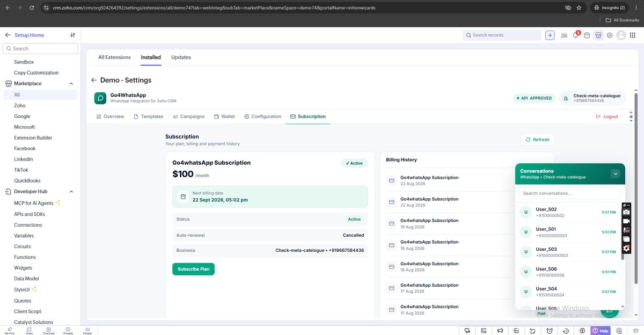Viewport: 644px width, 335px height.
Task: Switch to the Installed tab
Action: pyautogui.click(x=151, y=57)
